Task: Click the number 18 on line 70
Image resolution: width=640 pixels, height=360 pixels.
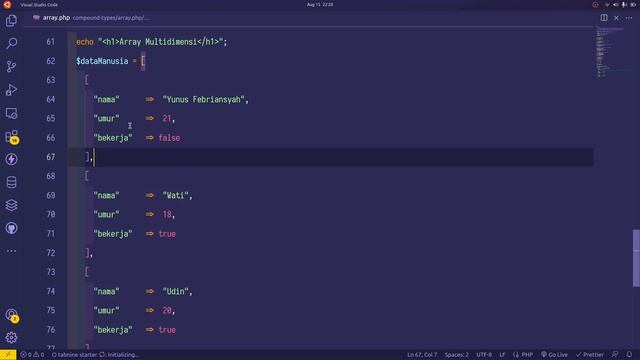Action: pyautogui.click(x=167, y=214)
